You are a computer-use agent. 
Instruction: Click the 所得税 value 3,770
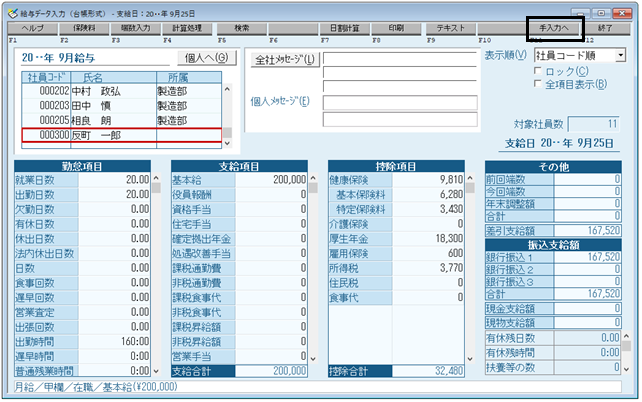[428, 268]
